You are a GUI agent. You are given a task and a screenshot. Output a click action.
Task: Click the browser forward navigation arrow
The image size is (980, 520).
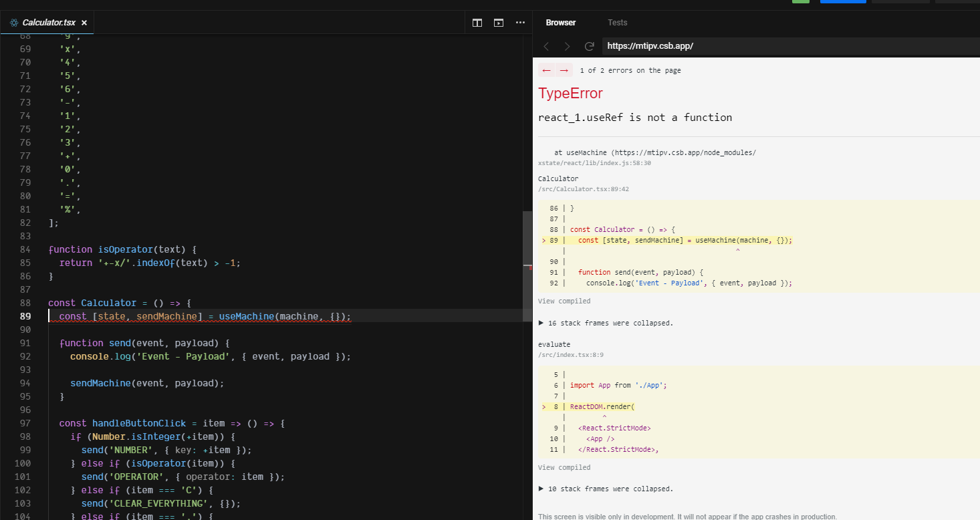(x=568, y=45)
